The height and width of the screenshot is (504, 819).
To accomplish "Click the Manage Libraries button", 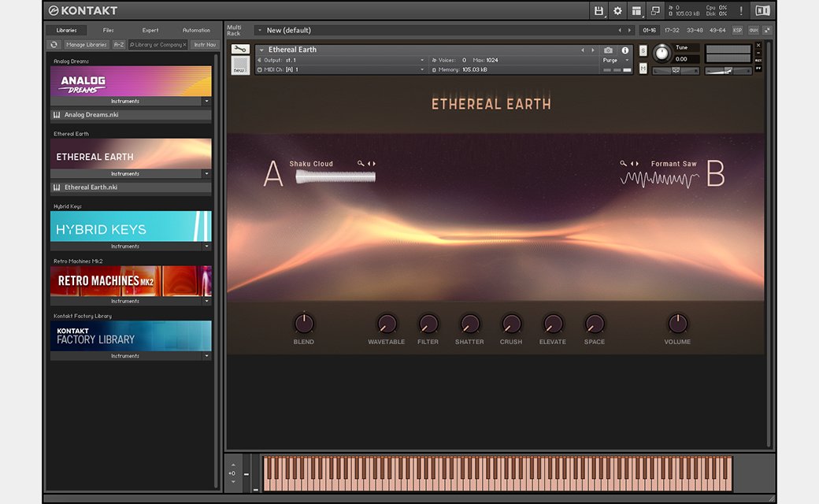I will (x=86, y=45).
